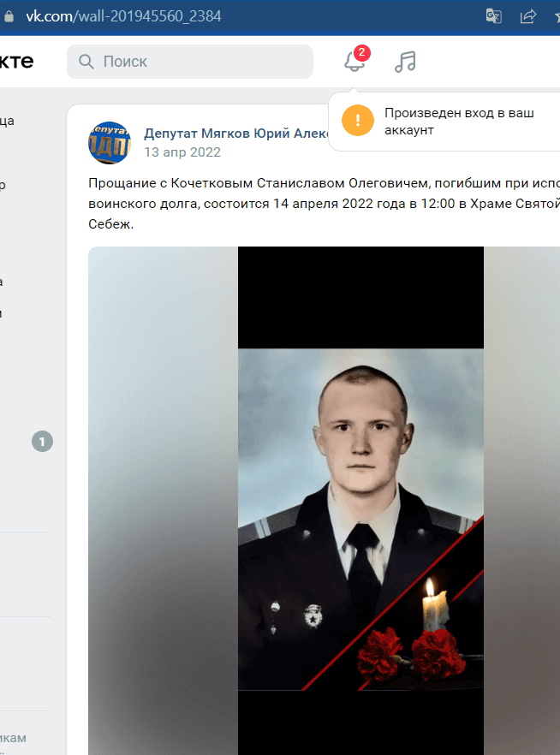
Task: Open Депутат Мягков Юрий author link
Action: point(236,133)
